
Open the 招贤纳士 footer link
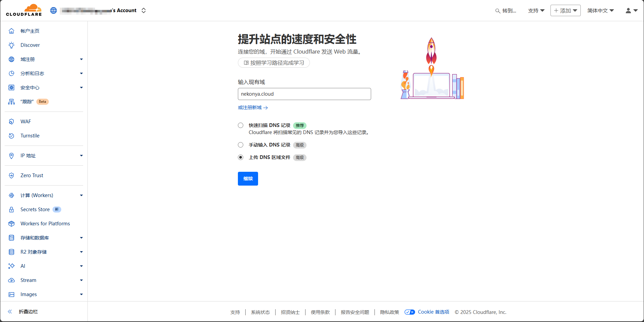coord(290,312)
